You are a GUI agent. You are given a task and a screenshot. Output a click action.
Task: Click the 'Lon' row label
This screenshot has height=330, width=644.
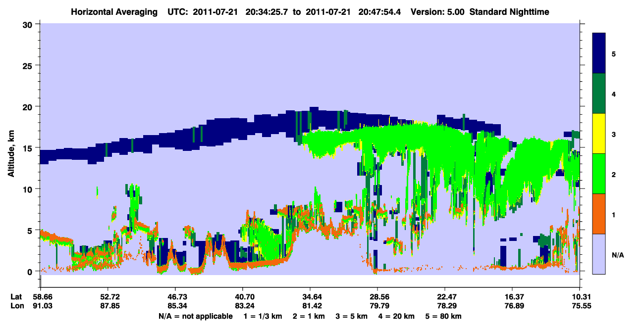(x=17, y=306)
